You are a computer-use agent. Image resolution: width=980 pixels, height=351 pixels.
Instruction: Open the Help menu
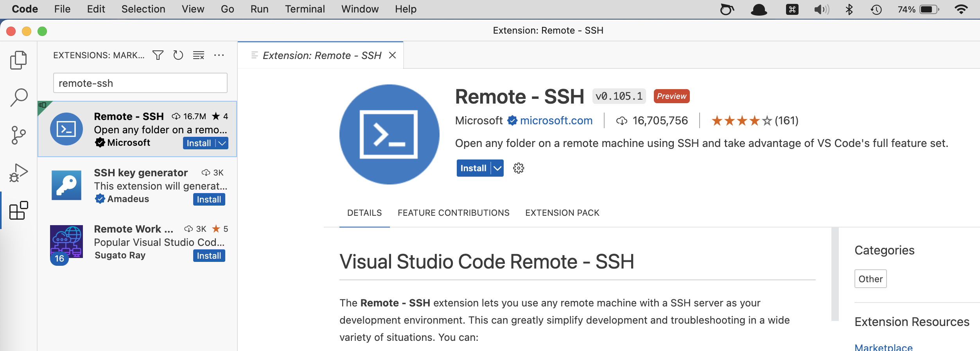point(406,9)
